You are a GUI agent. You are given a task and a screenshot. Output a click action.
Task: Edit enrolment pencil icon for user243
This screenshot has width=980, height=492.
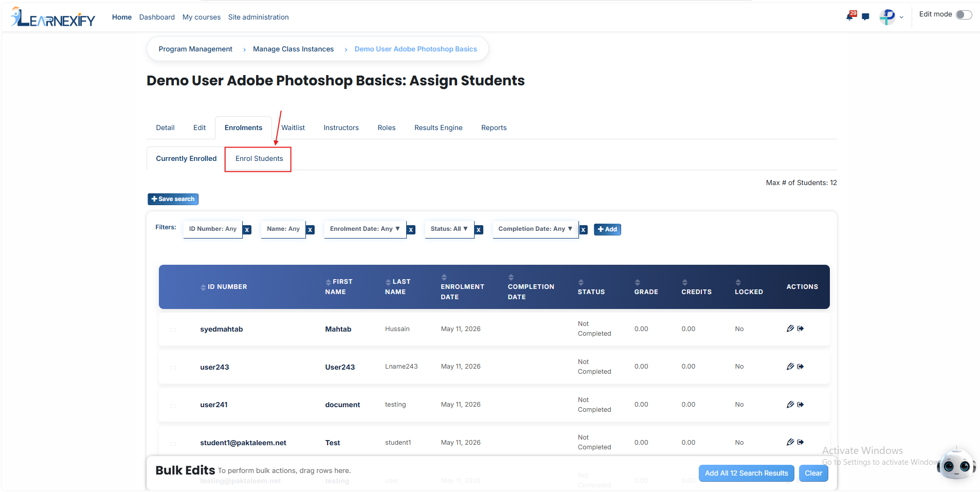790,367
